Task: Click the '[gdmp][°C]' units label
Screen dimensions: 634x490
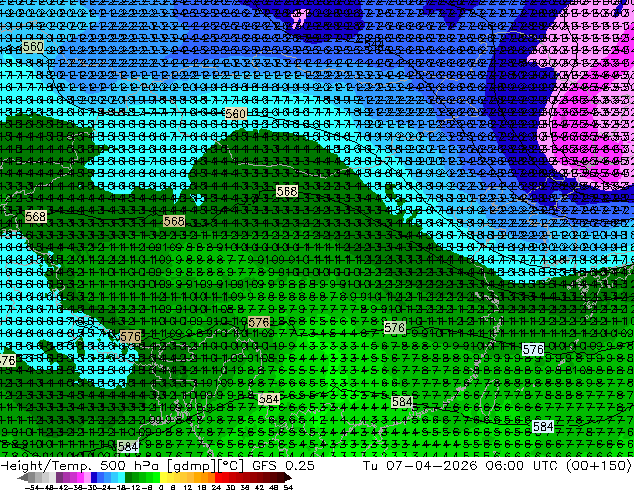Action: 205,466
